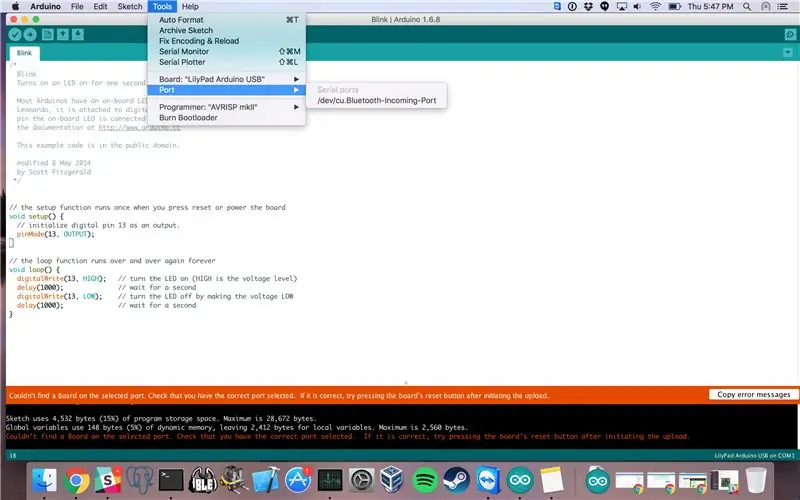Screen dimensions: 800x500
Task: Open the Help menu
Action: pyautogui.click(x=190, y=7)
